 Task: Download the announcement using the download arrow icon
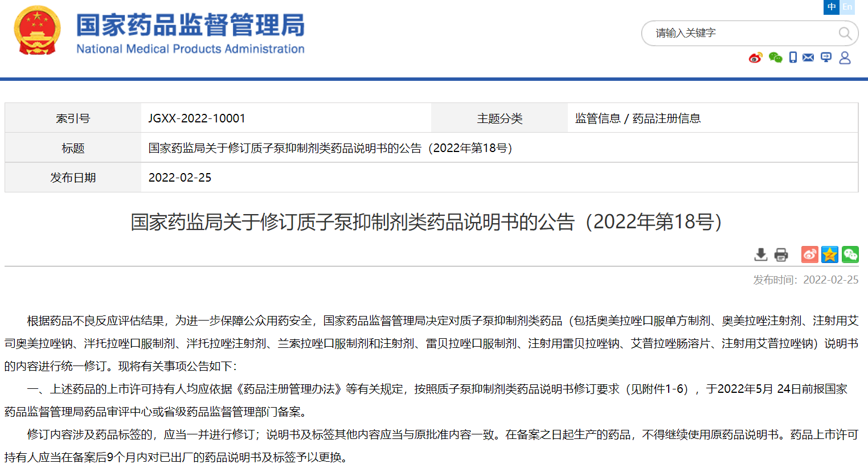tap(760, 254)
